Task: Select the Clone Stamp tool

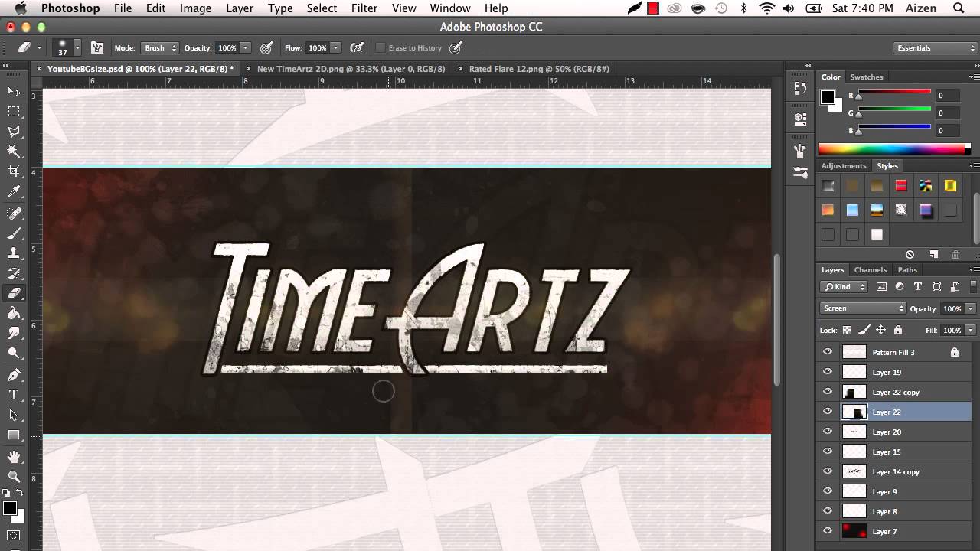Action: point(14,253)
